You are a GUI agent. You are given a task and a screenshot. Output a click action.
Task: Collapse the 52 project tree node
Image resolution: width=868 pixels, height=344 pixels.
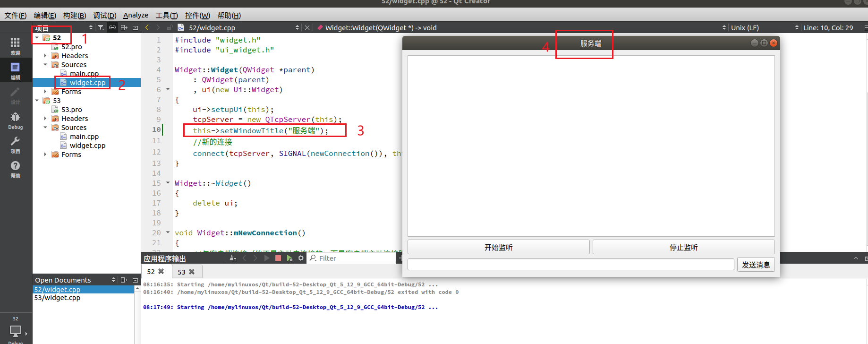[37, 37]
